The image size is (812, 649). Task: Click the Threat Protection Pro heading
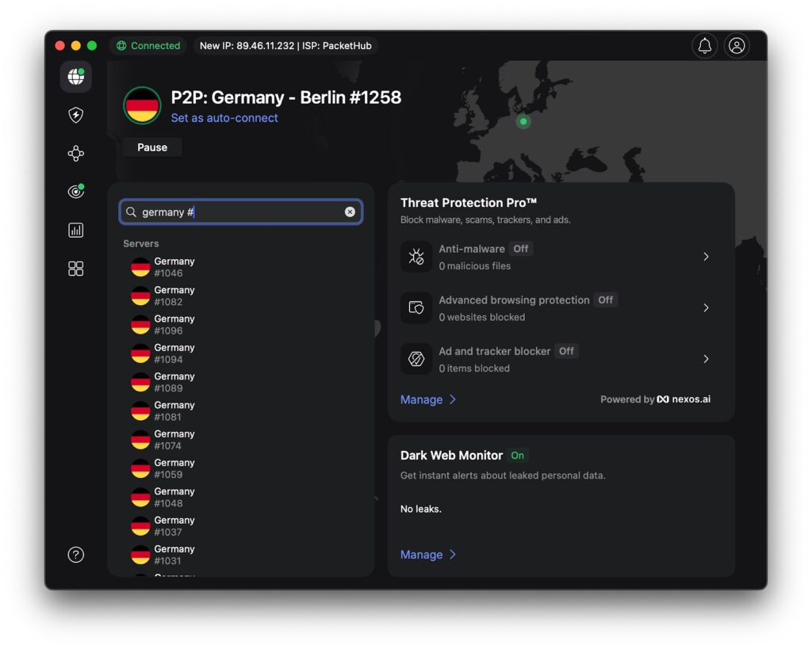[x=468, y=202]
